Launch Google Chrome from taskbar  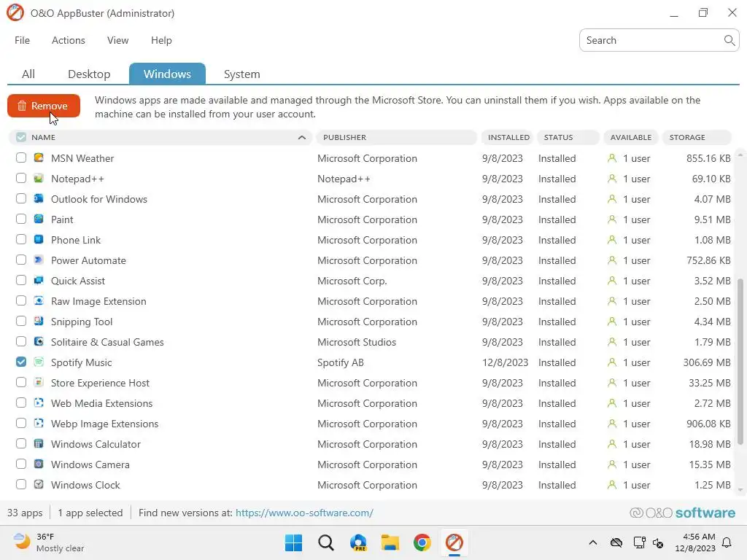pyautogui.click(x=422, y=542)
